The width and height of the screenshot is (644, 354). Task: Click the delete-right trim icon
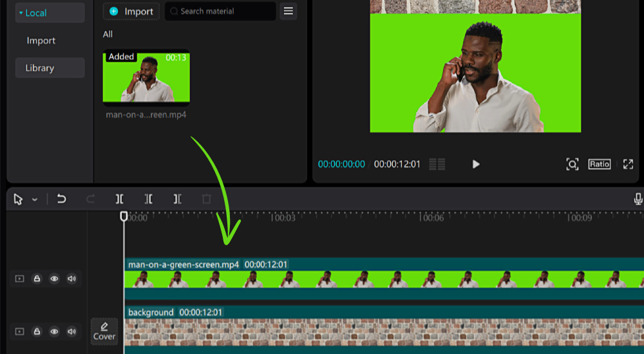tap(177, 200)
